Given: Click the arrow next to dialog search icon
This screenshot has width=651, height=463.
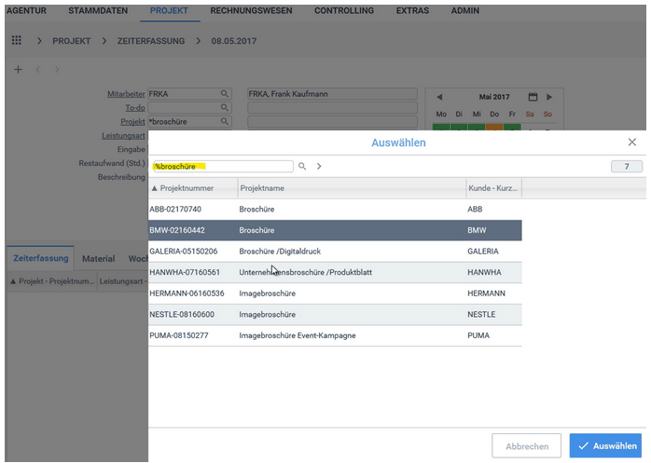Looking at the screenshot, I should coord(318,166).
